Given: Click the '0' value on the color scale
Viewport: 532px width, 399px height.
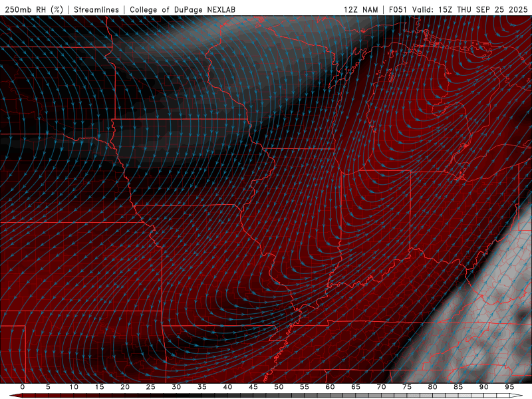Looking at the screenshot, I should point(23,387).
